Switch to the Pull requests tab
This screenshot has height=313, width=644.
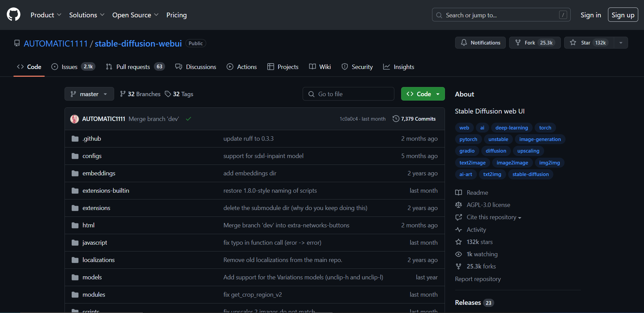[x=133, y=67]
